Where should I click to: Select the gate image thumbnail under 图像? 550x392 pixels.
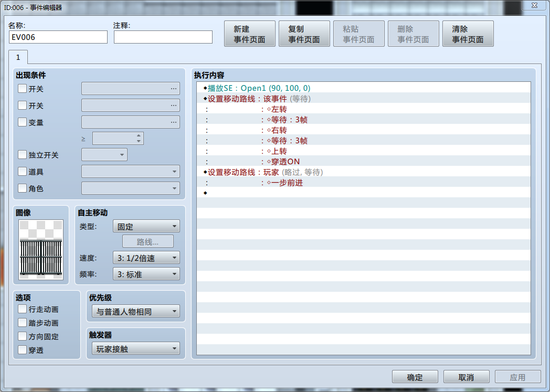click(41, 250)
